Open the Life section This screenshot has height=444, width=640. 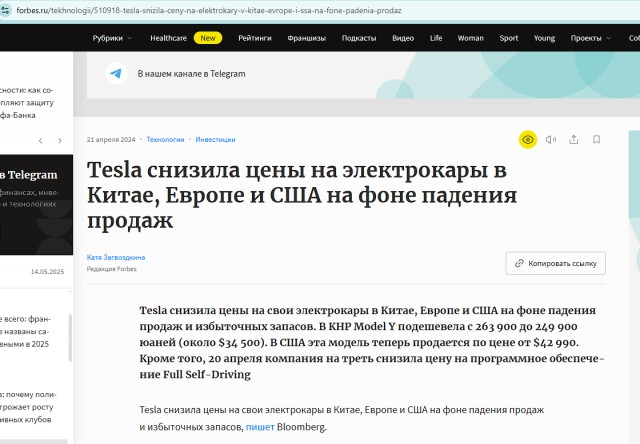436,38
